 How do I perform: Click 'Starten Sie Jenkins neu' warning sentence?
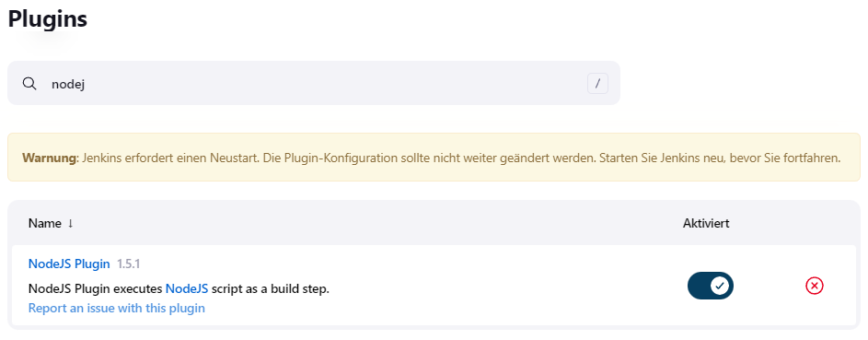tap(648, 158)
